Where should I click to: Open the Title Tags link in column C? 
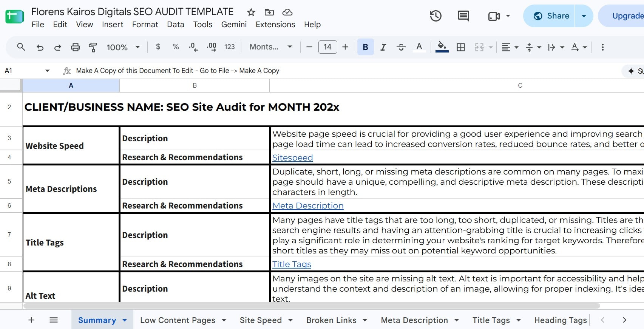[x=292, y=264]
